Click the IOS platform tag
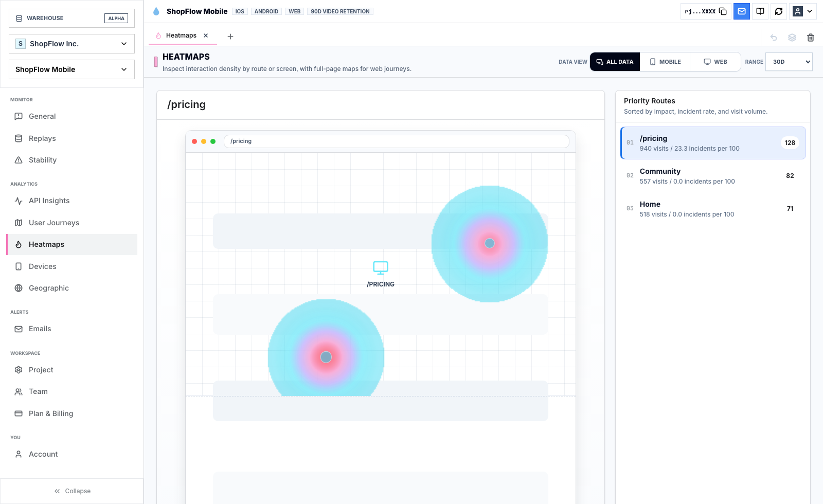This screenshot has height=504, width=823. [240, 11]
